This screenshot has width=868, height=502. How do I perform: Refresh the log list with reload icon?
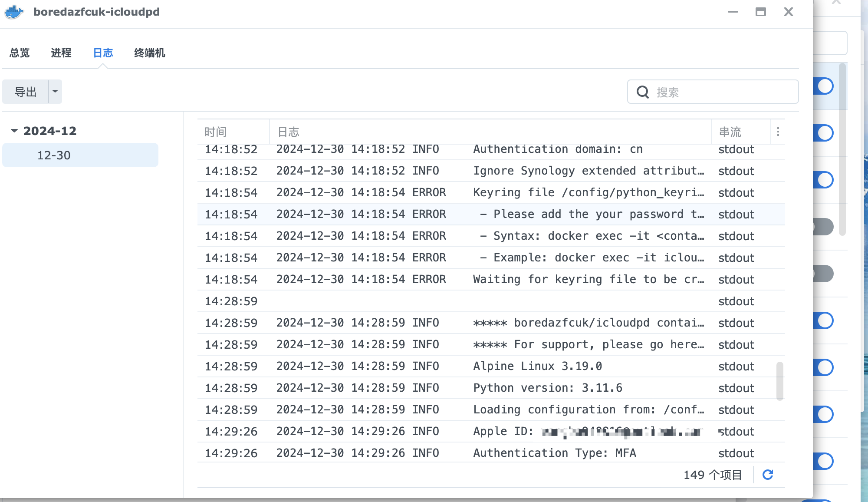[x=768, y=475]
